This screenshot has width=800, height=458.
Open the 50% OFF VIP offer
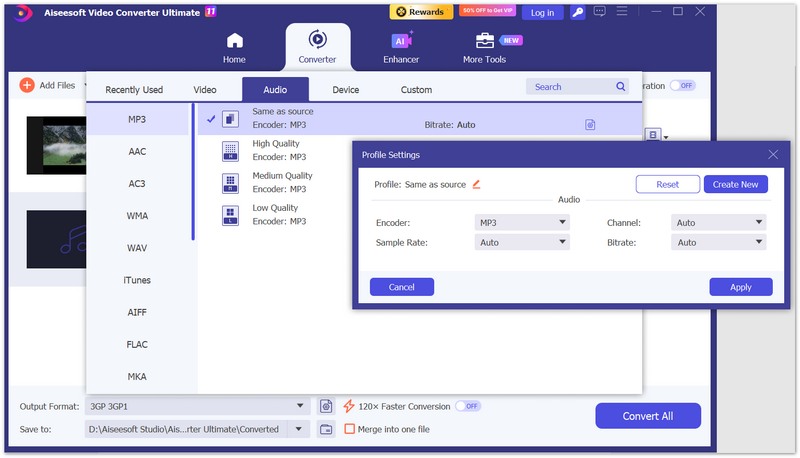(488, 11)
